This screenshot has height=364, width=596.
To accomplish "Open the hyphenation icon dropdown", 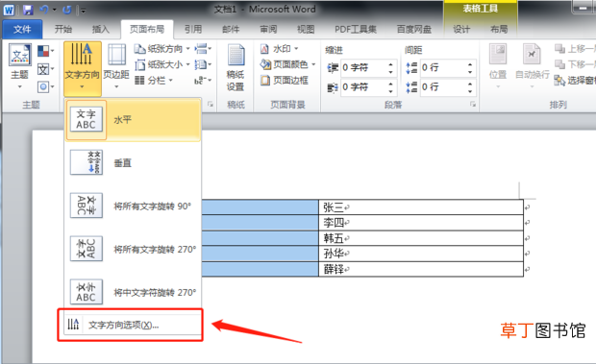I will coord(203,81).
